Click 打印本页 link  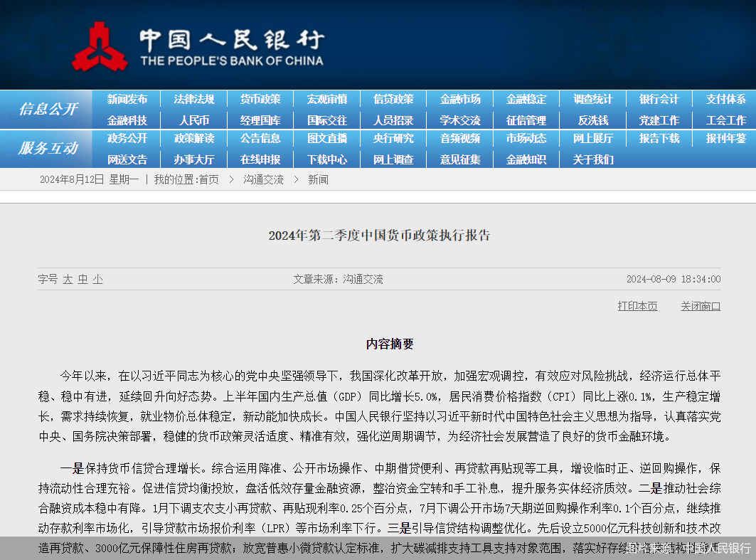tap(637, 306)
